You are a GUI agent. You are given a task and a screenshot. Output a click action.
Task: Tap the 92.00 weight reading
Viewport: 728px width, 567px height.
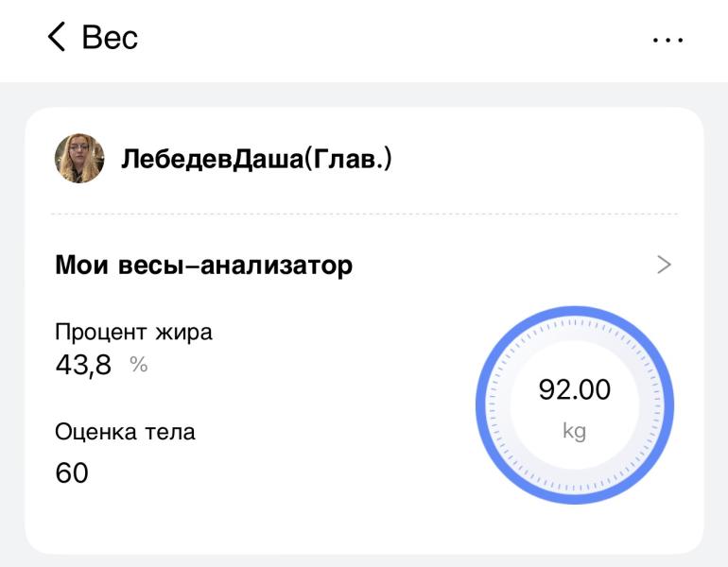tap(574, 389)
